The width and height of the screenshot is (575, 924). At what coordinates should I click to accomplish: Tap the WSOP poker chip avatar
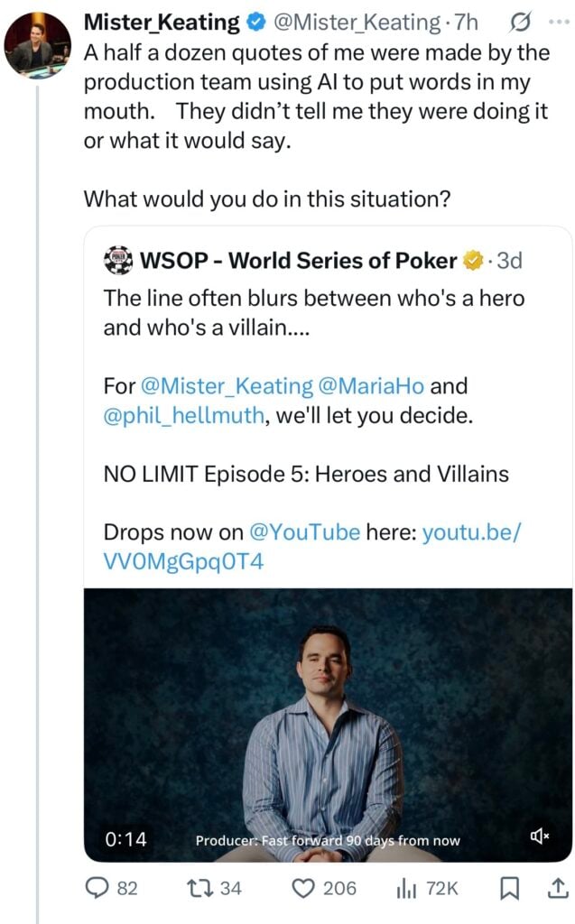[x=118, y=262]
